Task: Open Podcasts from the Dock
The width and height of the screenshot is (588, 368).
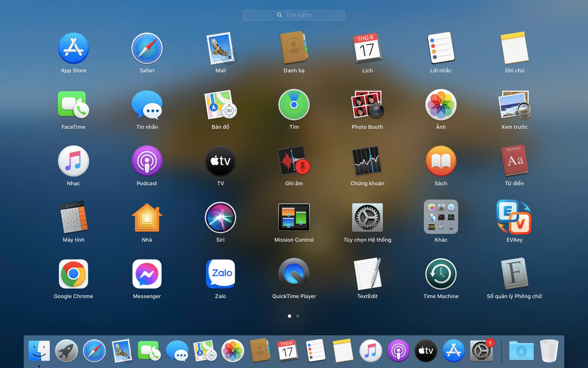Action: point(399,351)
